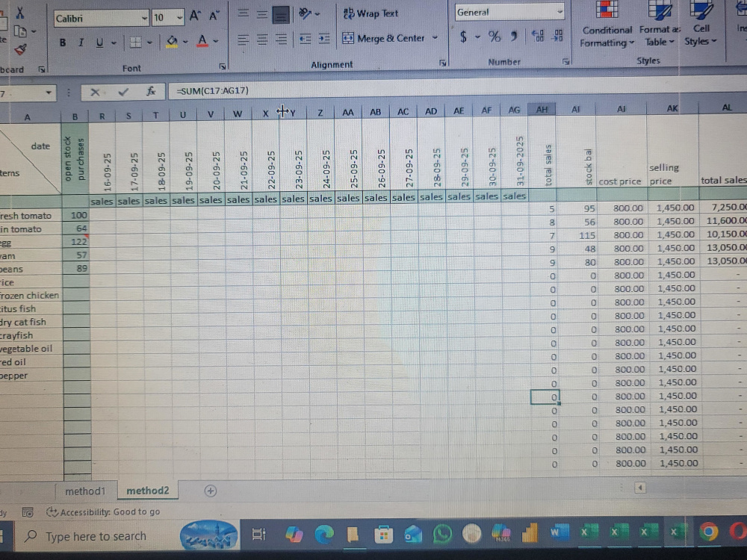Open Alignment dialog launcher
This screenshot has width=747, height=560.
coord(442,63)
